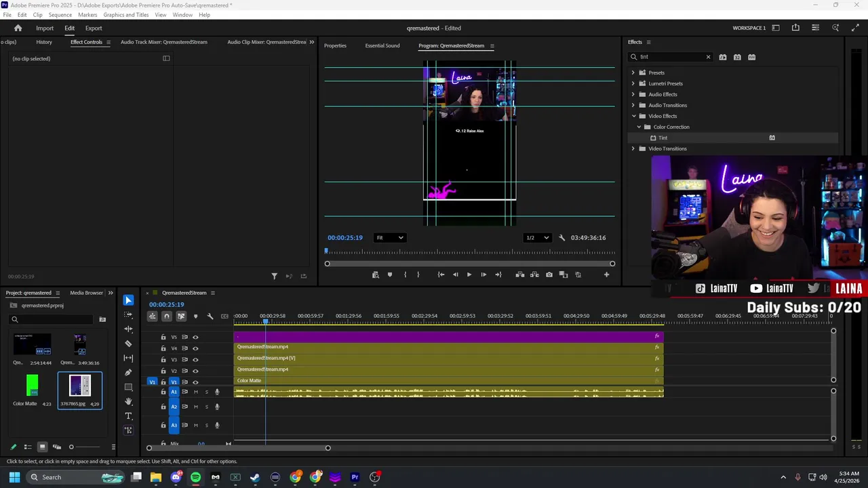This screenshot has width=868, height=488.
Task: Toggle Snap in the timeline
Action: (x=167, y=317)
